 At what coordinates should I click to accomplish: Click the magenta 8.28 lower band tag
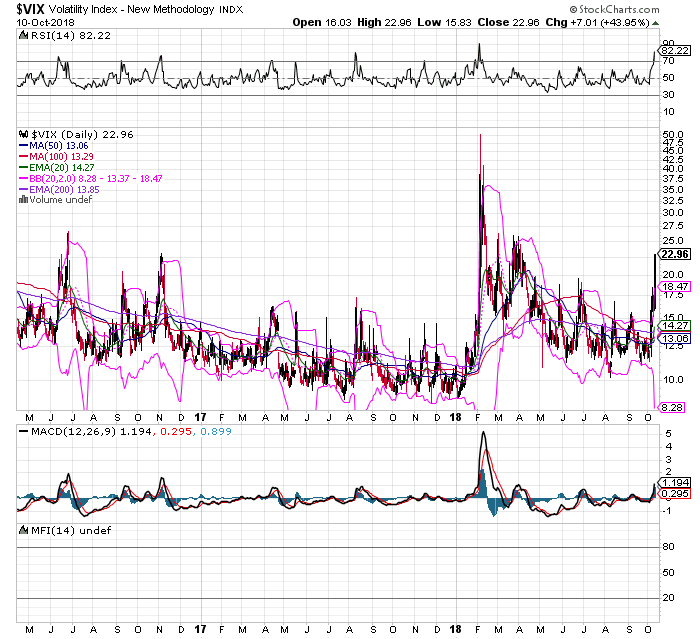point(672,407)
